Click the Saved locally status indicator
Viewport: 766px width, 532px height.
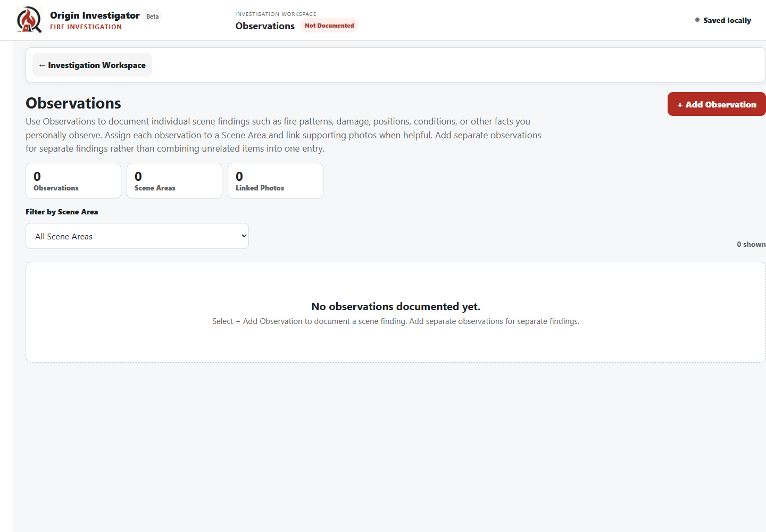(x=723, y=20)
